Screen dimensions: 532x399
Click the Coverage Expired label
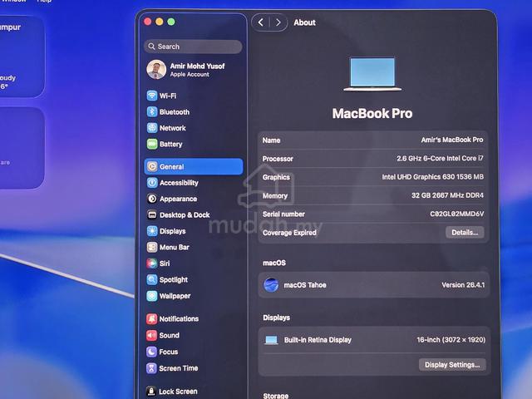coord(289,233)
